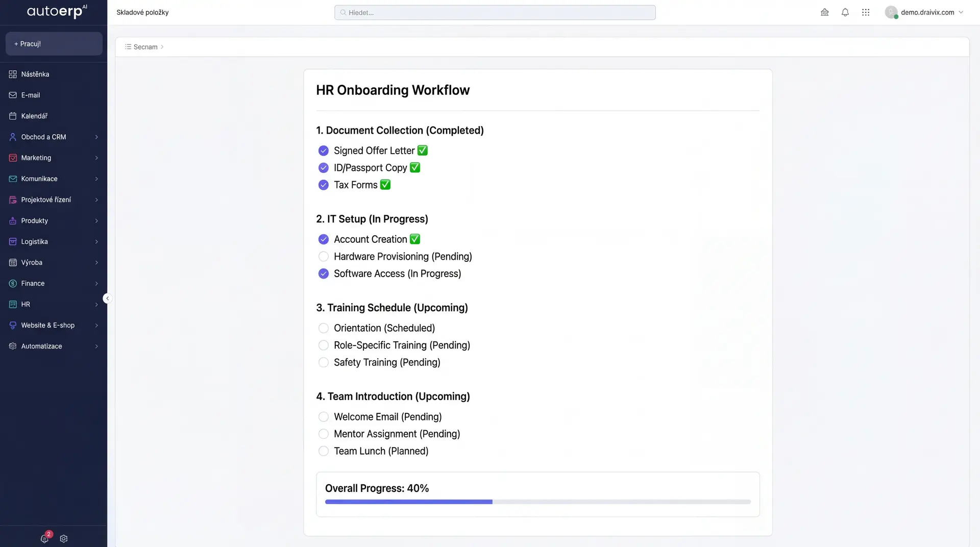The width and height of the screenshot is (980, 547).
Task: Open Kalendář menu item
Action: (x=54, y=116)
